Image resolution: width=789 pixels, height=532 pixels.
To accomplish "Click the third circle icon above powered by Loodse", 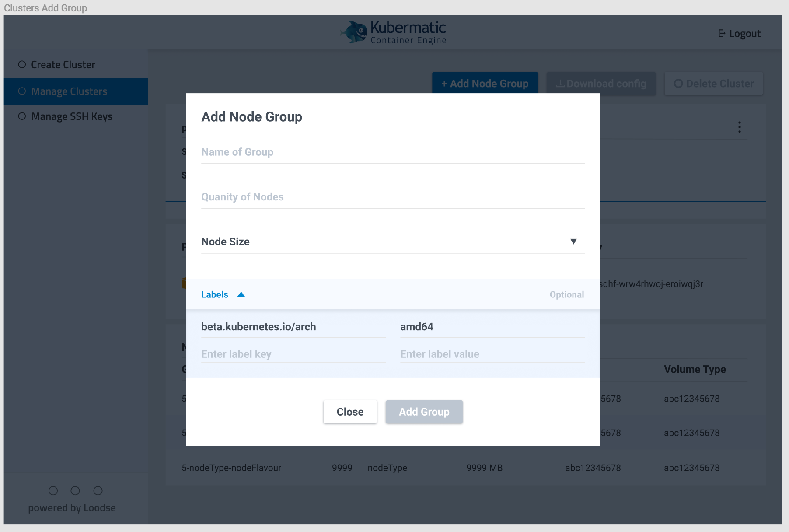I will [x=98, y=491].
